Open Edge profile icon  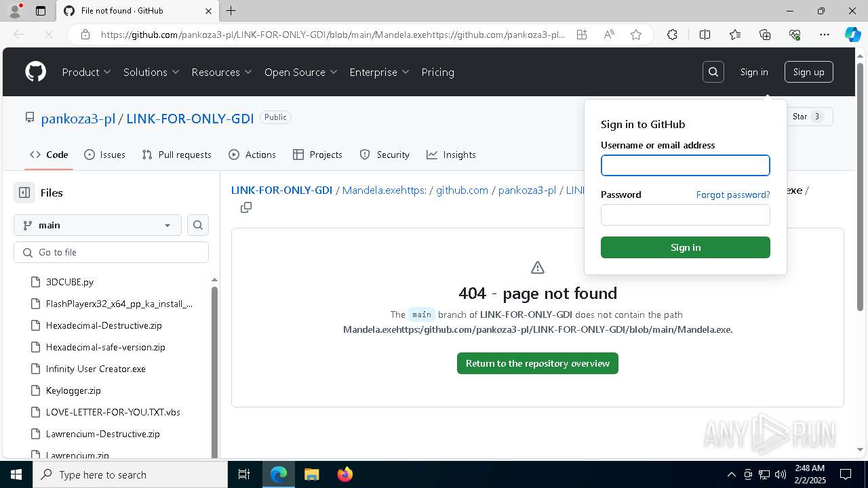coord(15,11)
